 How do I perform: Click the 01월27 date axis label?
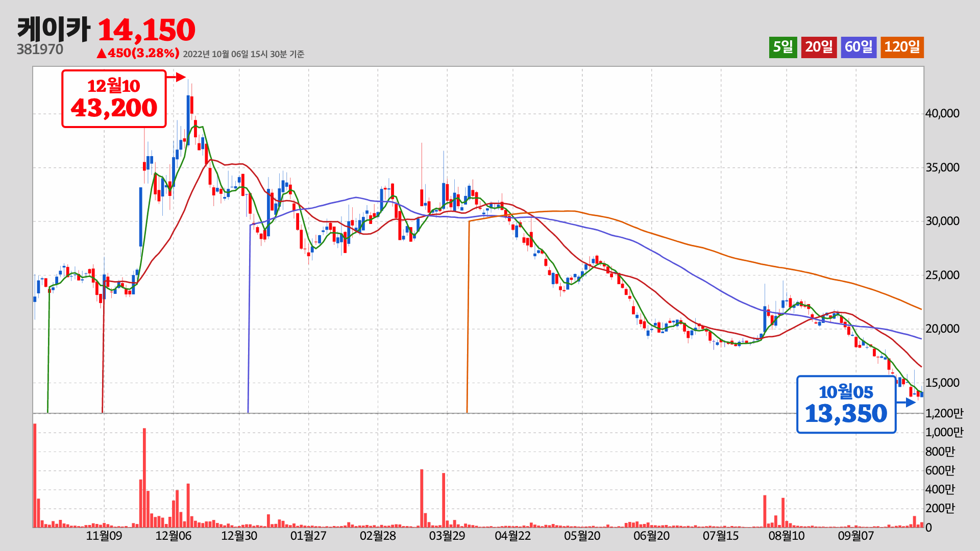coord(308,536)
